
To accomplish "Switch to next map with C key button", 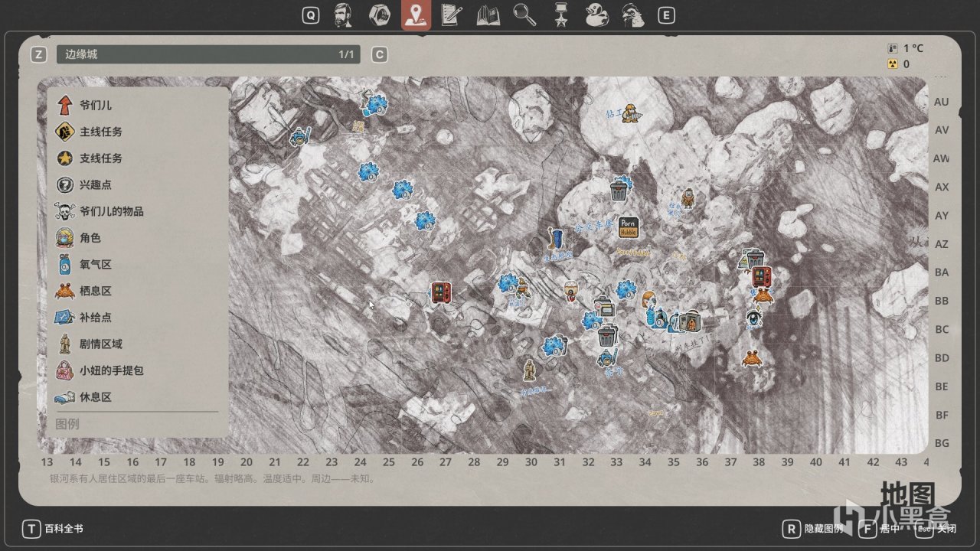I will [x=379, y=54].
